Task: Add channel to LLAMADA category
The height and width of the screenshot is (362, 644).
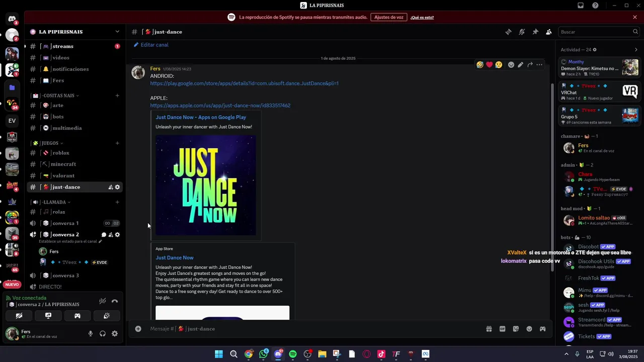Action: click(117, 202)
